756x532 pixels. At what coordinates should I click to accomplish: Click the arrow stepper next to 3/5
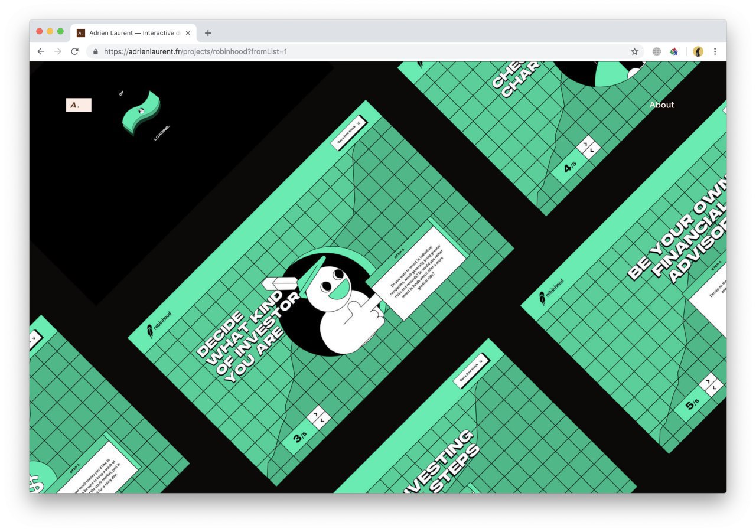[319, 417]
